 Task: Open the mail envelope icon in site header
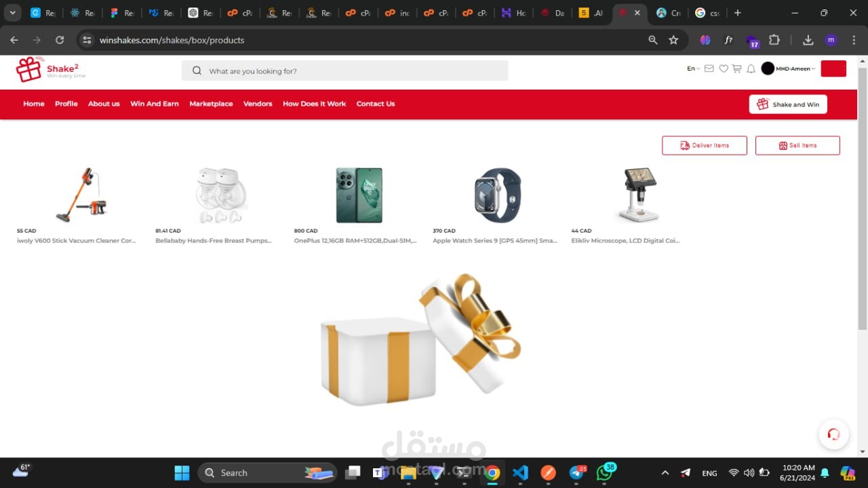[x=709, y=69]
